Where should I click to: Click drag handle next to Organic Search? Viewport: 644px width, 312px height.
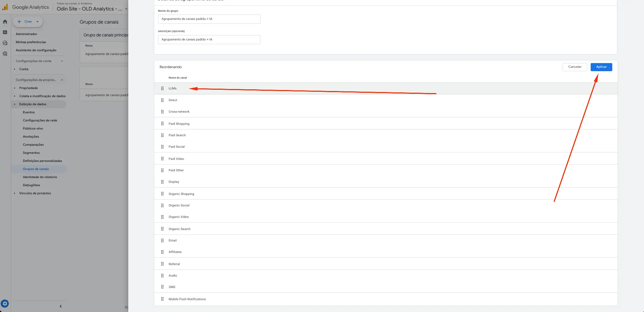click(162, 229)
